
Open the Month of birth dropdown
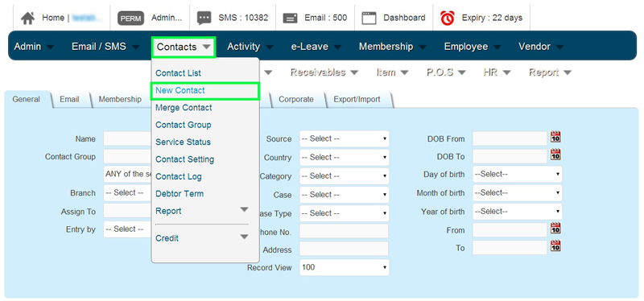tap(517, 192)
